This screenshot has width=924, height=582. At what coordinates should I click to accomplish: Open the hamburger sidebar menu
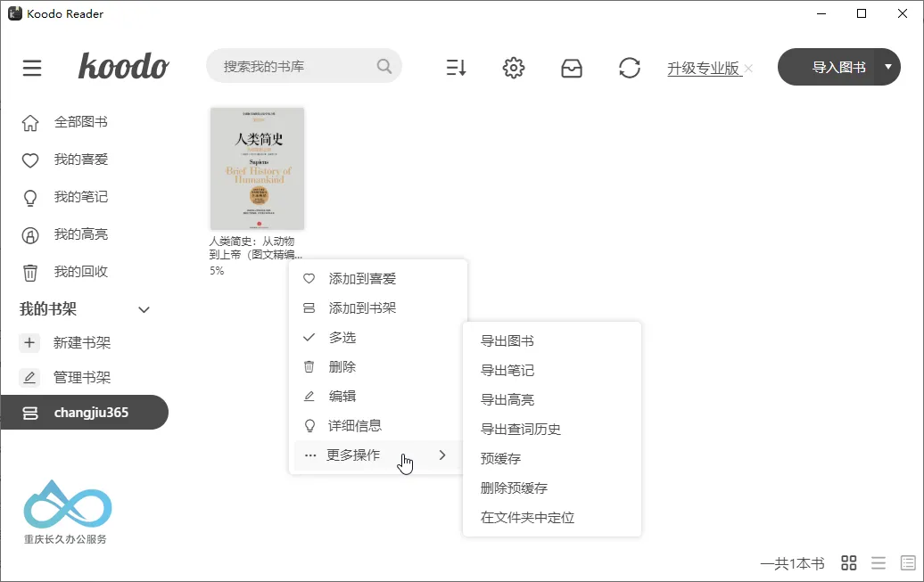coord(32,68)
